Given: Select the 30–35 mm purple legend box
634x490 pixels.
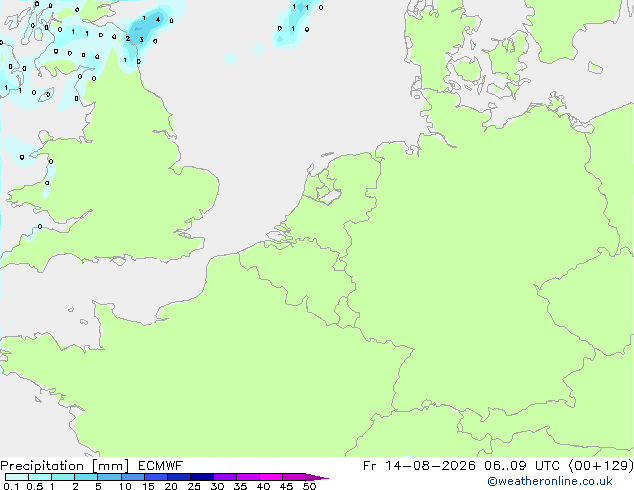Looking at the screenshot, I should [x=224, y=477].
